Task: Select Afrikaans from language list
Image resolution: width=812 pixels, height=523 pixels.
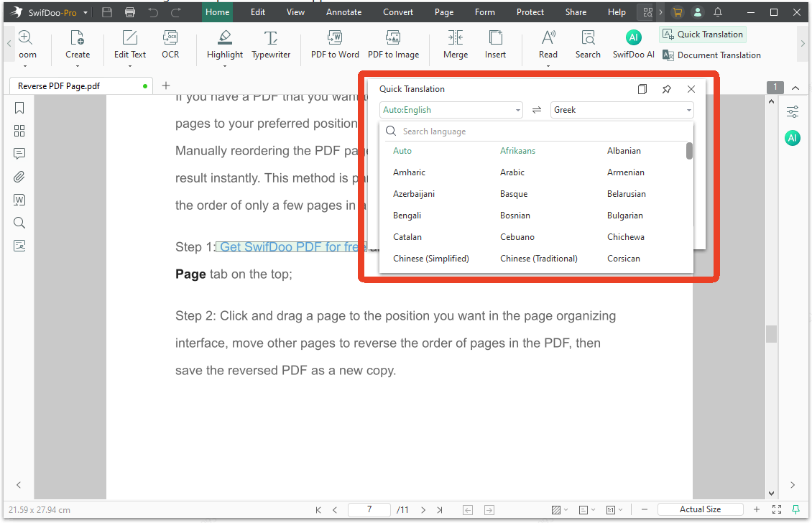Action: [518, 151]
